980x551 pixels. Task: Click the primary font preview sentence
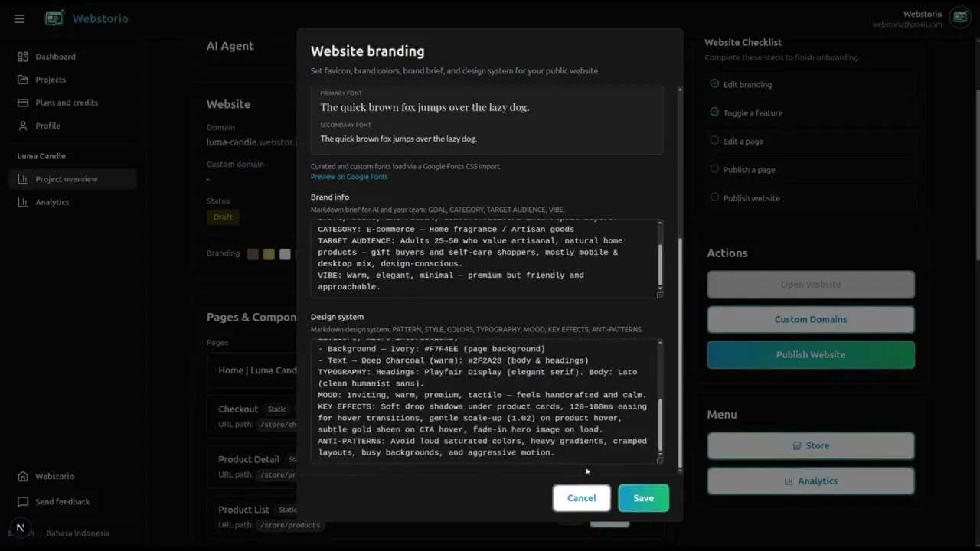(x=425, y=107)
